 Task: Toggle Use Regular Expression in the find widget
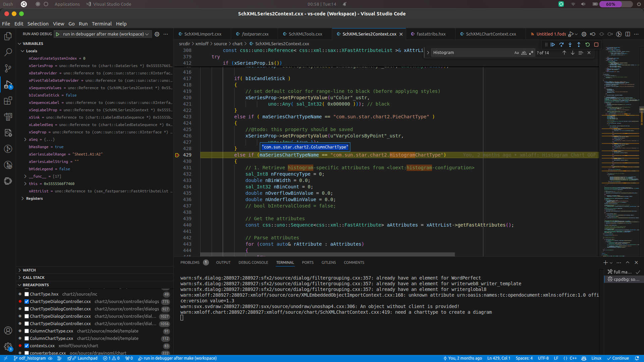tap(531, 53)
